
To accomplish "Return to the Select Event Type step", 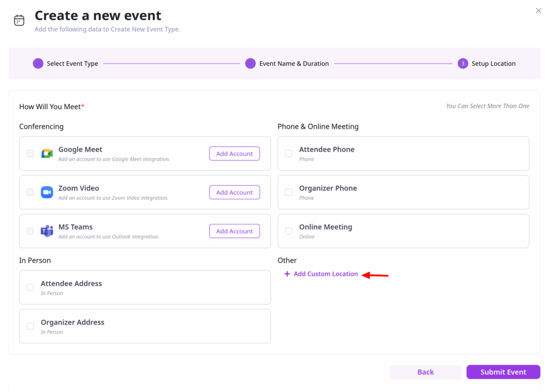I will point(72,64).
